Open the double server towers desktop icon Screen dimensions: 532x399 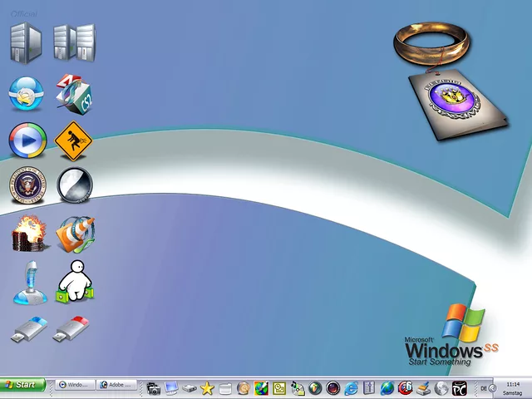coord(73,42)
